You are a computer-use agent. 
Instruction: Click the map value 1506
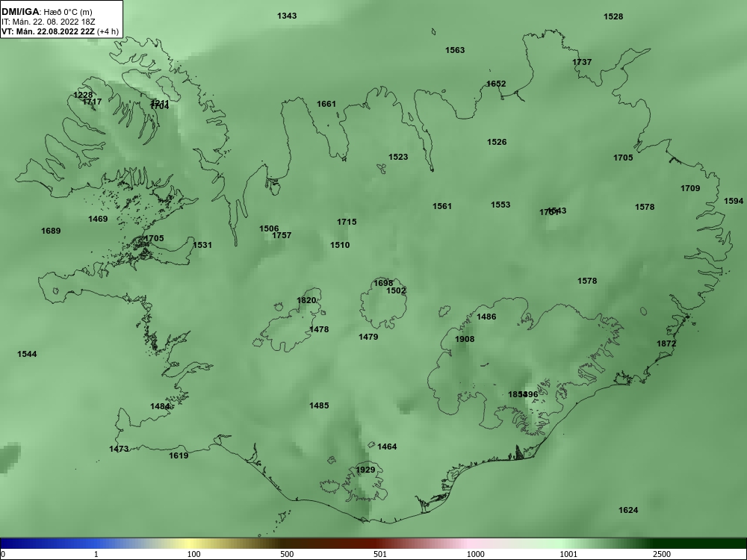pos(269,228)
